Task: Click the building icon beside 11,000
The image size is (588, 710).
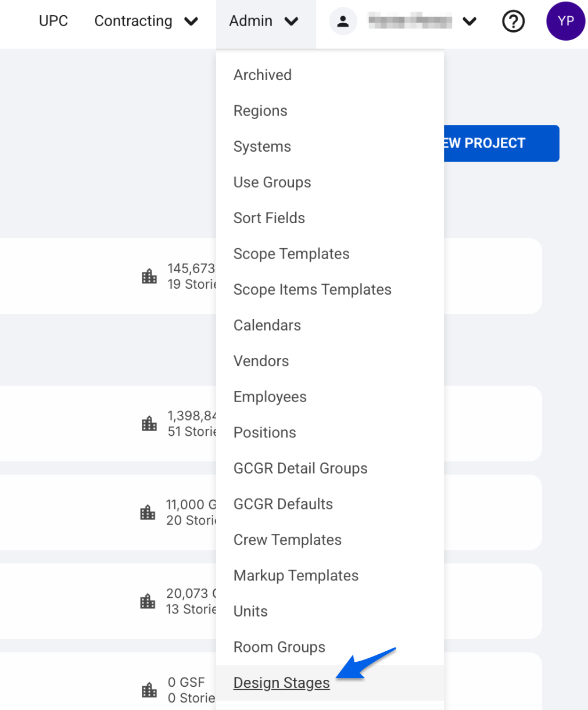Action: (148, 512)
